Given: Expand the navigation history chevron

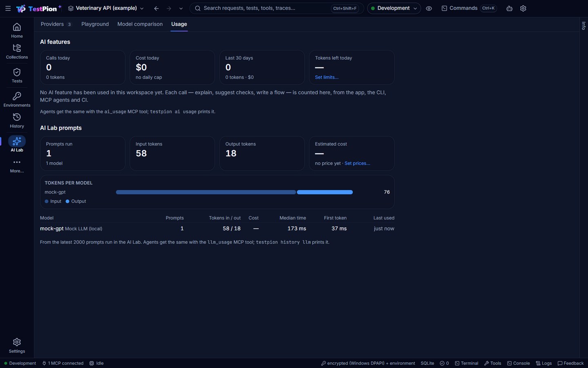Looking at the screenshot, I should point(181,8).
